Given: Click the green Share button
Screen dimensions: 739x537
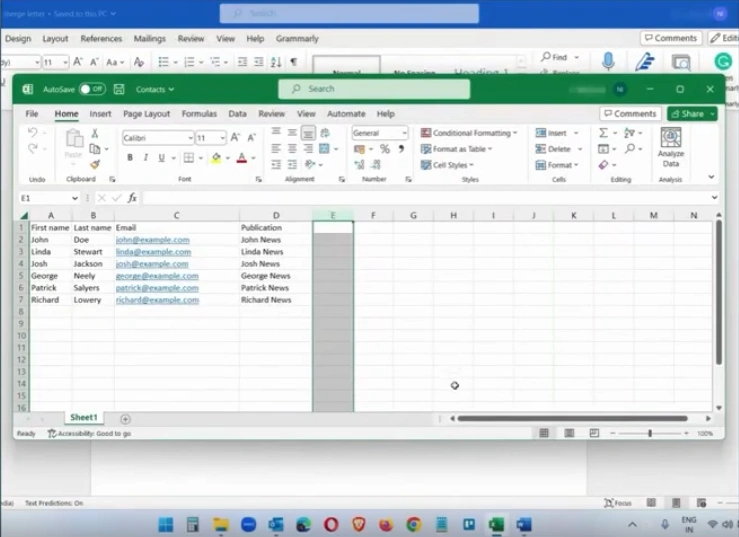Looking at the screenshot, I should (x=692, y=114).
